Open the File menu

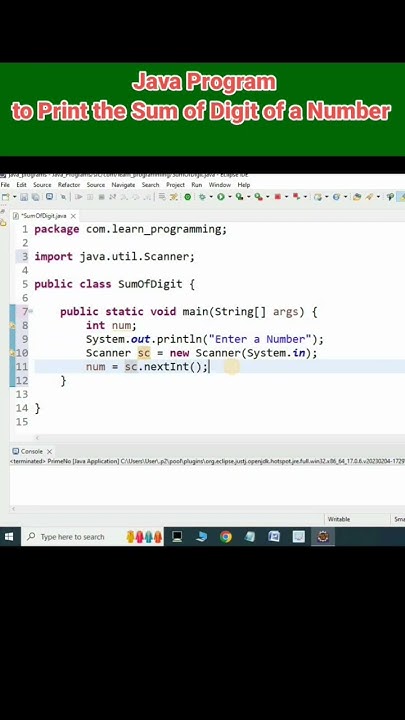[x=5, y=185]
